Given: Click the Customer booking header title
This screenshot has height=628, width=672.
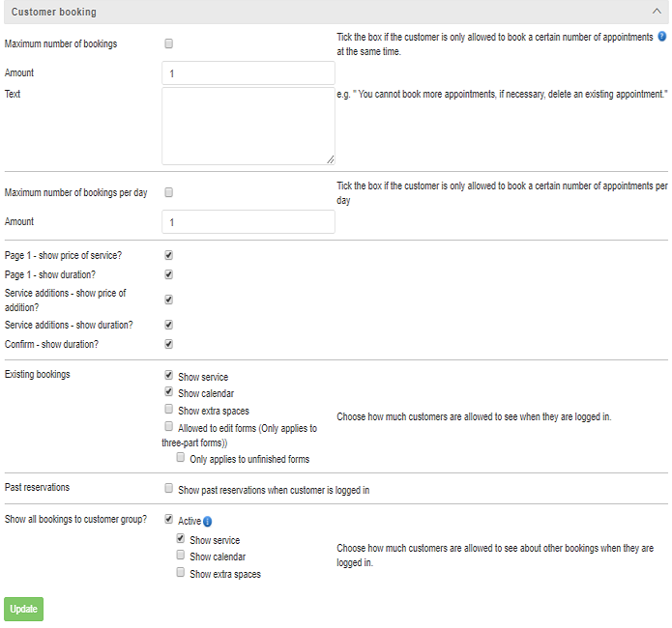Looking at the screenshot, I should (x=54, y=12).
